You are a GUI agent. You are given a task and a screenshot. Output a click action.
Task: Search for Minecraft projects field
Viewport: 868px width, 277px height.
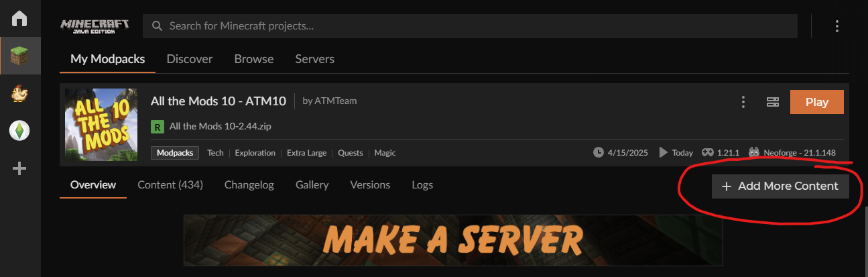(470, 26)
